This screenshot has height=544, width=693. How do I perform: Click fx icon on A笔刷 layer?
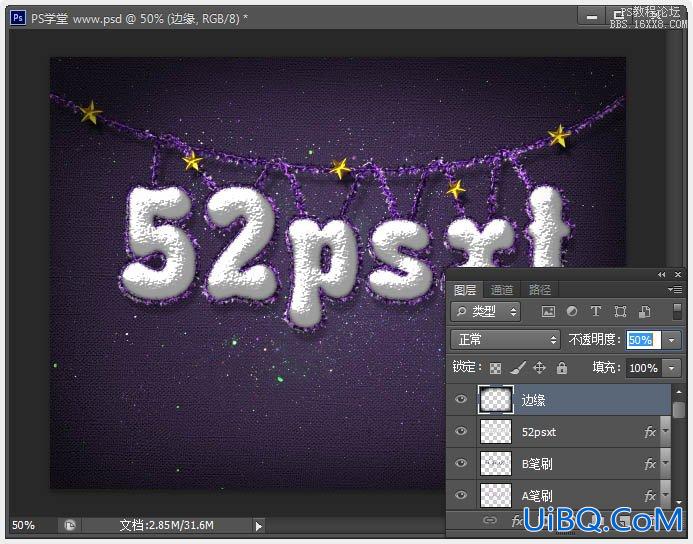650,495
